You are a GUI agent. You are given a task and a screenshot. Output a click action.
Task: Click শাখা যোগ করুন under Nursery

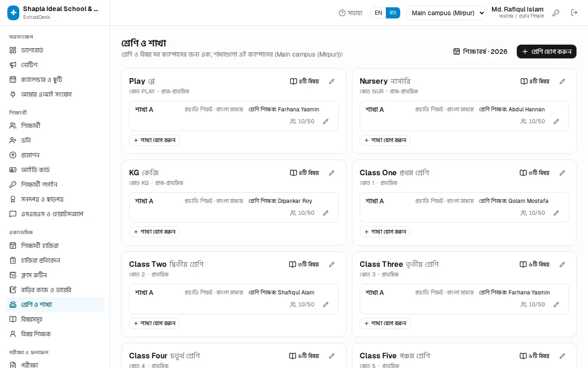coord(385,140)
